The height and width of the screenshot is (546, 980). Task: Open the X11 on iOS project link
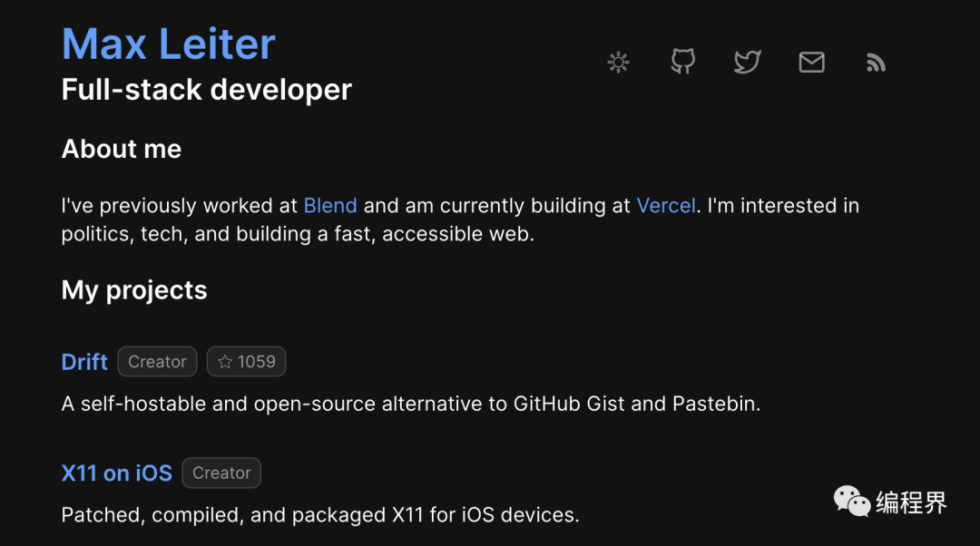pyautogui.click(x=116, y=473)
